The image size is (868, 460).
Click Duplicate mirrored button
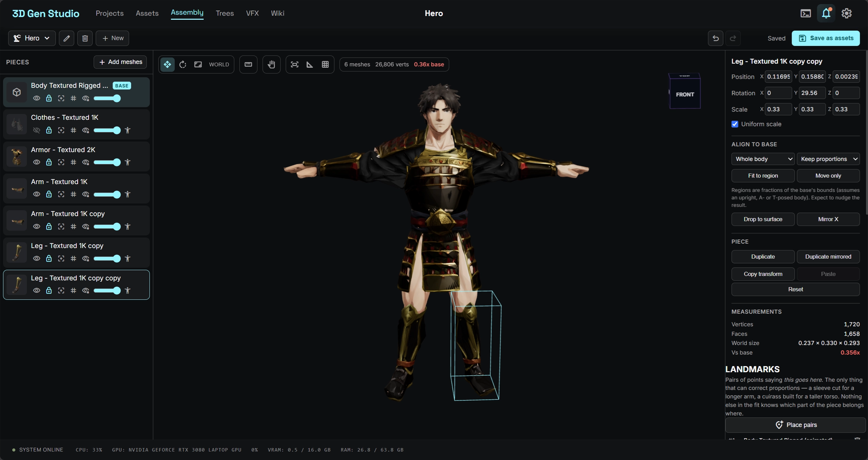tap(828, 257)
